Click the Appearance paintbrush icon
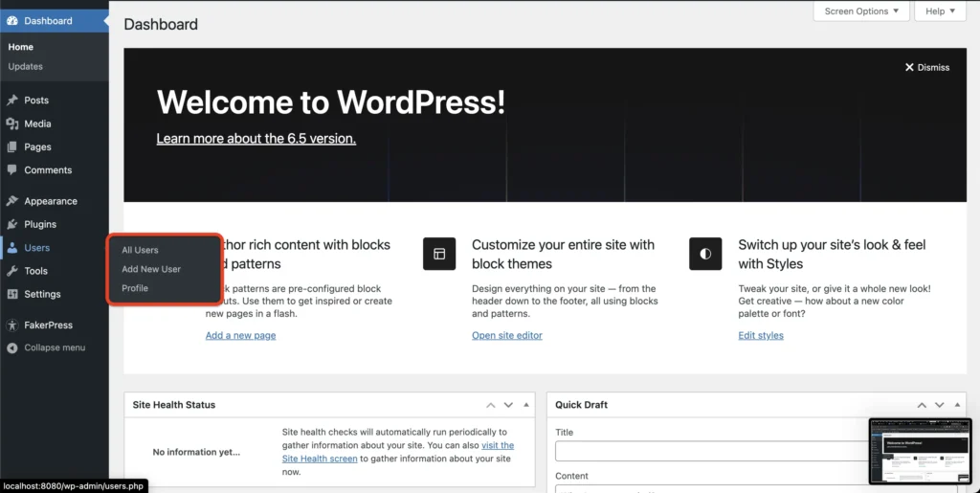Screen dimensions: 980x493 coord(12,201)
